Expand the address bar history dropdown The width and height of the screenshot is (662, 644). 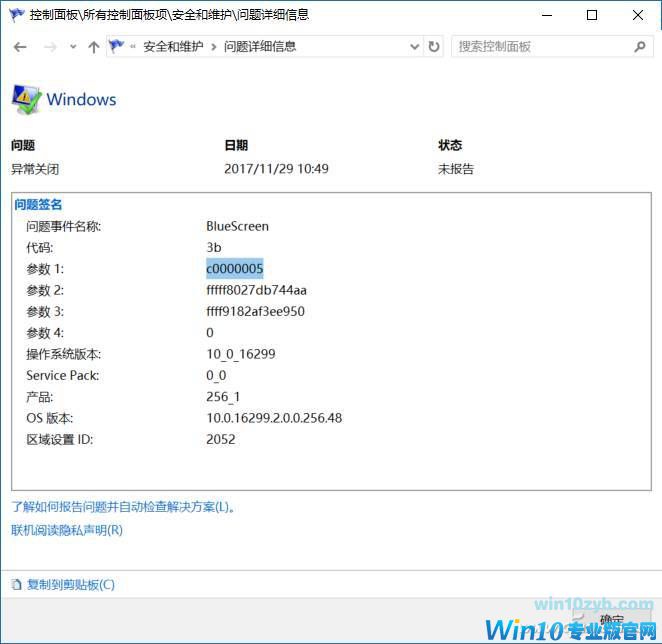pyautogui.click(x=415, y=46)
